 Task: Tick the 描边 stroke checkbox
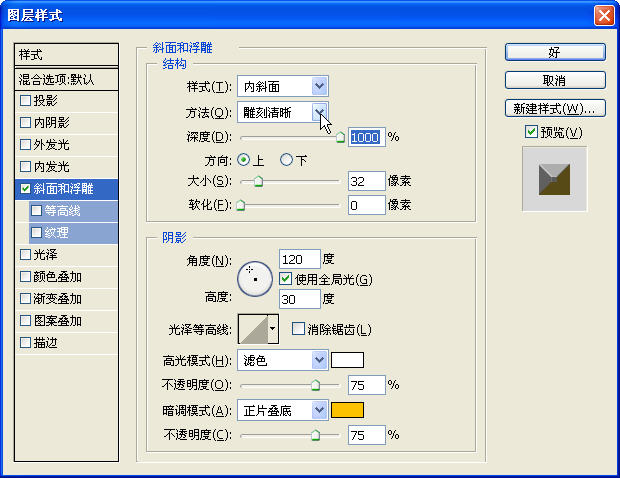(25, 343)
